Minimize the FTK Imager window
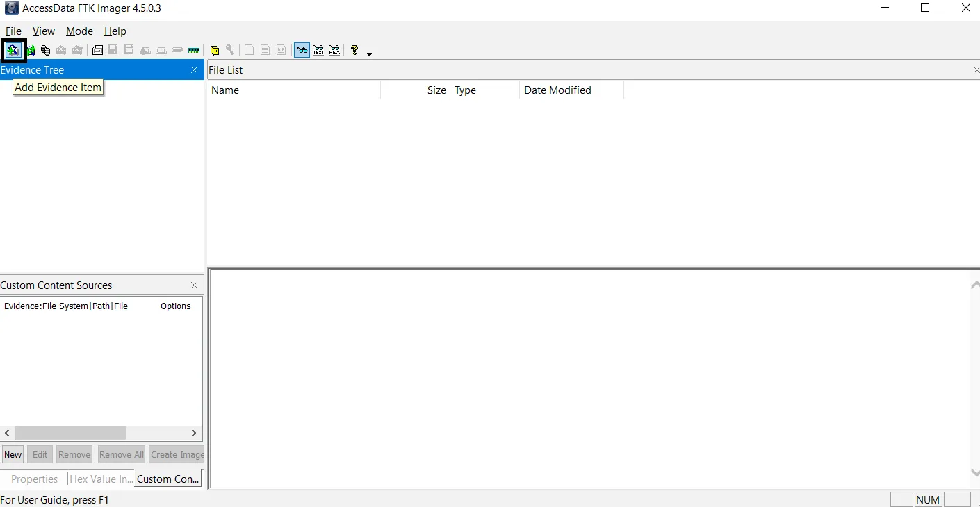 pos(885,8)
